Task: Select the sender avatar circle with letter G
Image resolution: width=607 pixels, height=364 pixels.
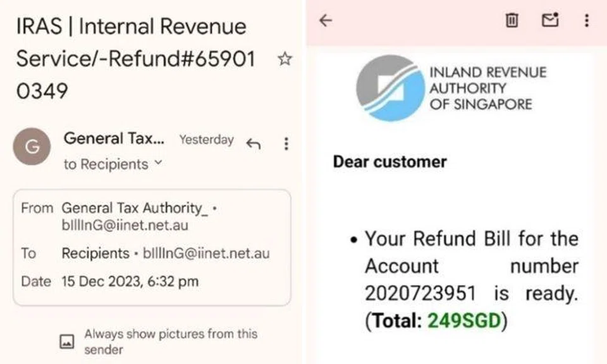Action: (31, 147)
